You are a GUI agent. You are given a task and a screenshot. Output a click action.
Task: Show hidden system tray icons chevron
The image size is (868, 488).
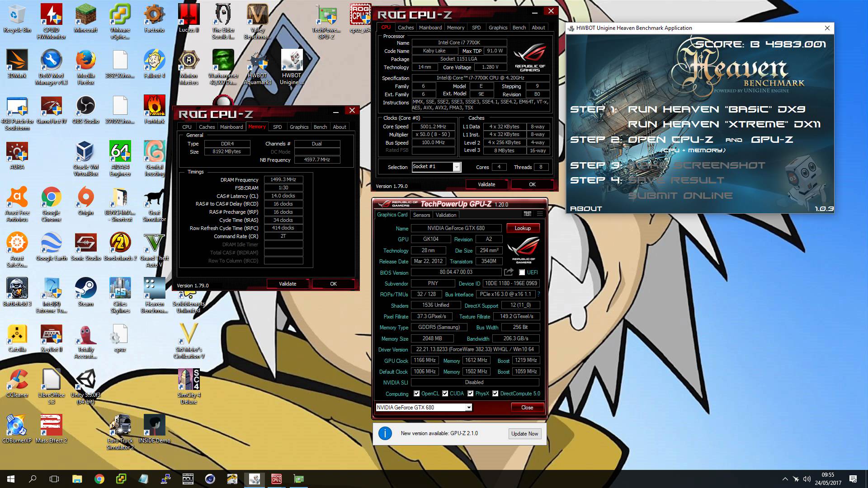coord(785,479)
